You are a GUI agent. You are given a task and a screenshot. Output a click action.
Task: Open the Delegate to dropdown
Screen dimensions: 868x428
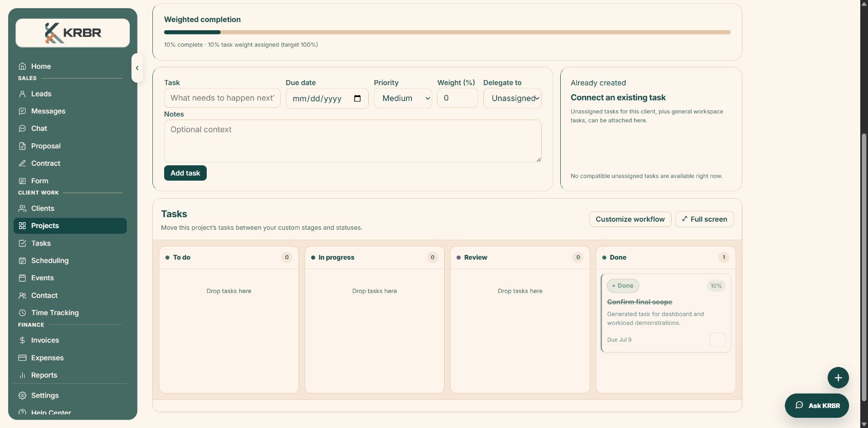point(512,98)
